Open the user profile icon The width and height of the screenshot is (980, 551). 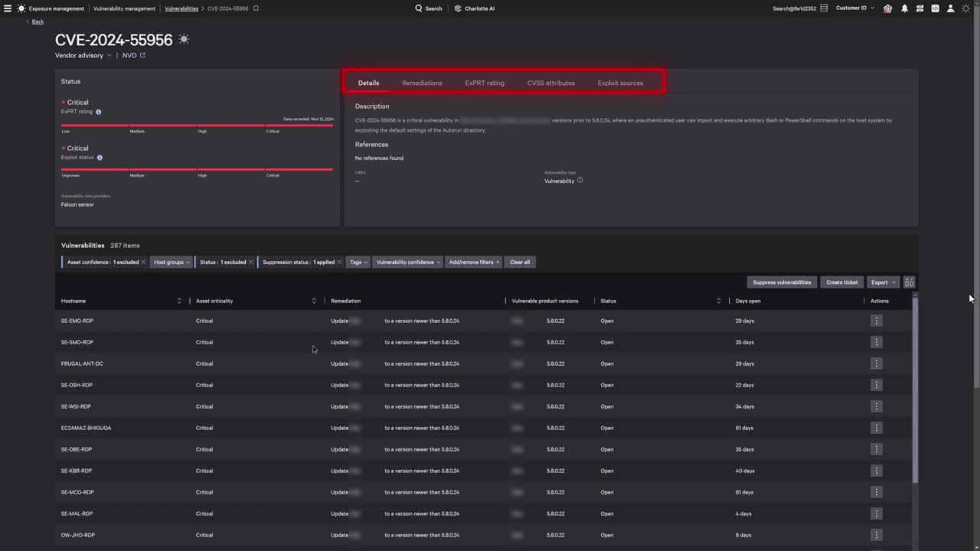950,8
